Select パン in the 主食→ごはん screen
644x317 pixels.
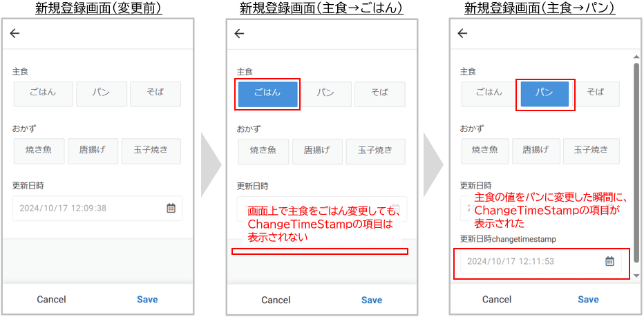(x=326, y=94)
